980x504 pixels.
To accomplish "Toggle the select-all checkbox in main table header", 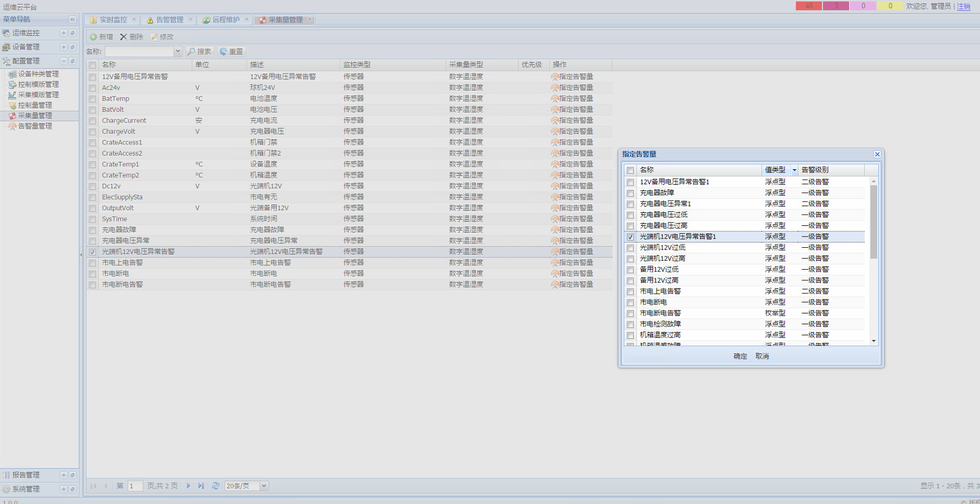I will tap(92, 65).
